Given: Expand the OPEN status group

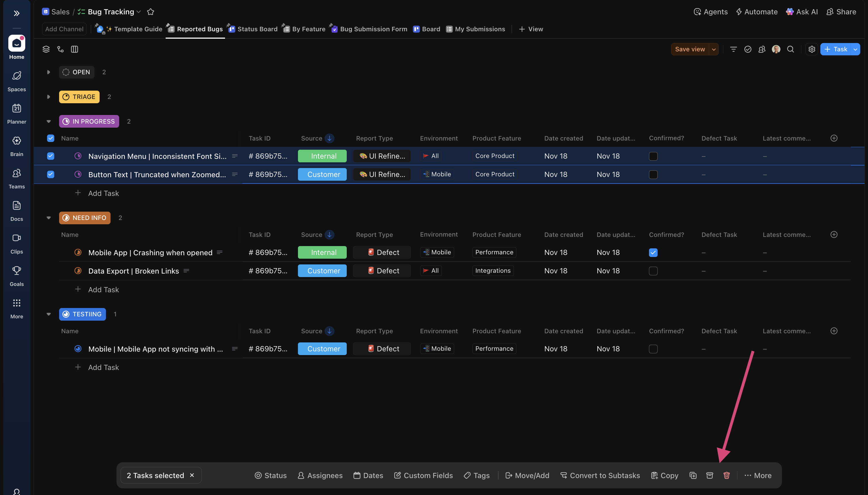Looking at the screenshot, I should [x=49, y=72].
